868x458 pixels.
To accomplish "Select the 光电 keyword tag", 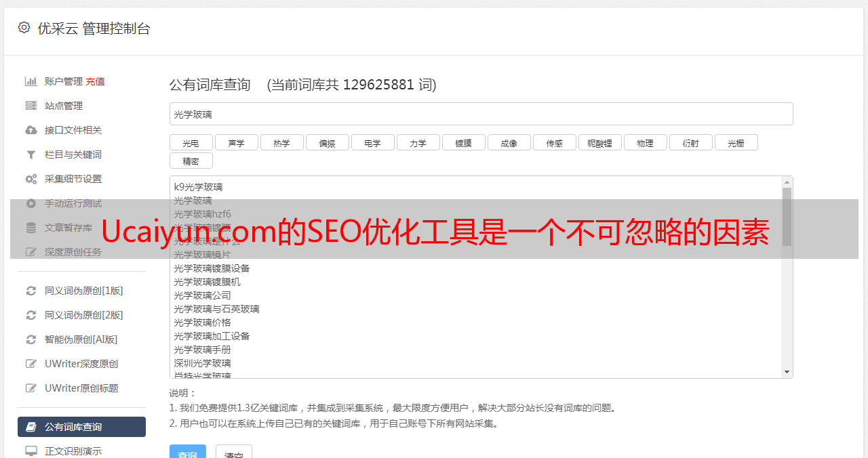I will tap(191, 142).
